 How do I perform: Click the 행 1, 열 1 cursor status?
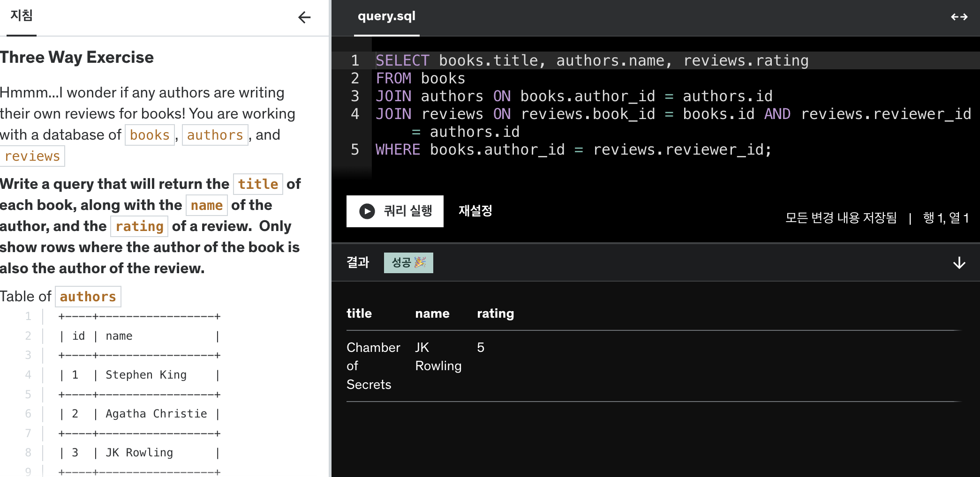946,218
